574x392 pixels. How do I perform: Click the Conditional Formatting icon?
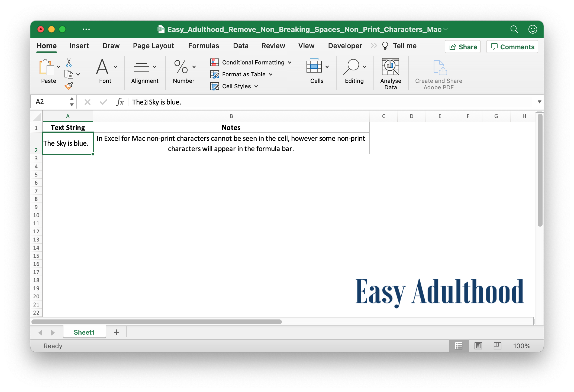[x=215, y=62]
